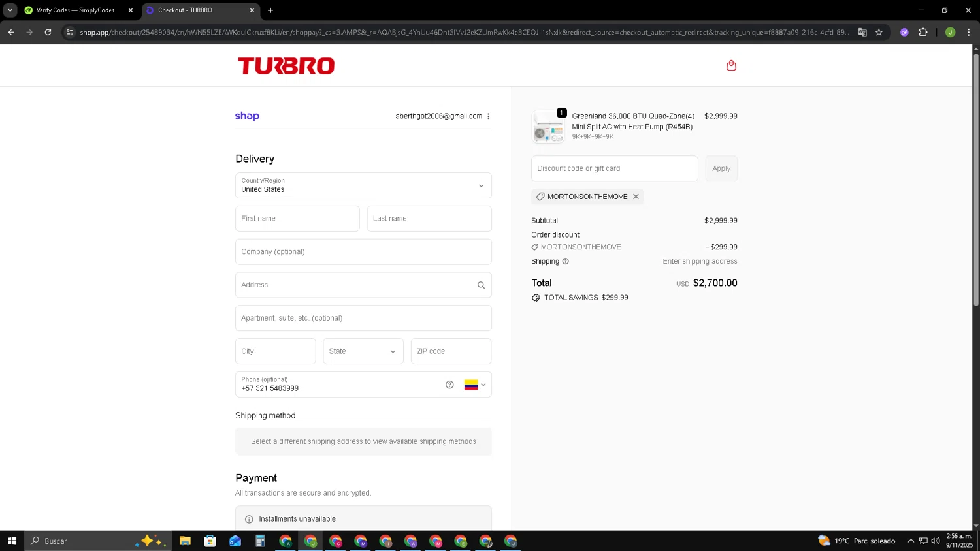
Task: Click the Buscar taskbar search box
Action: [98, 541]
